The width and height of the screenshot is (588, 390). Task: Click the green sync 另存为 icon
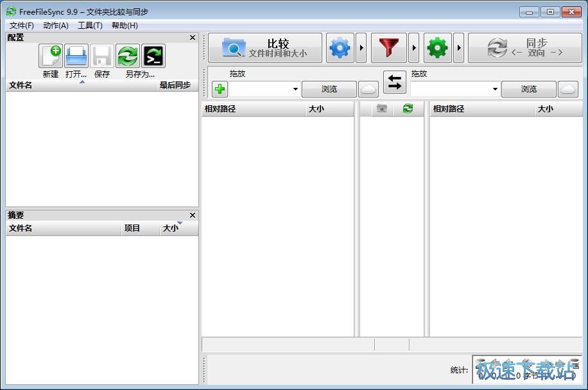tap(128, 56)
